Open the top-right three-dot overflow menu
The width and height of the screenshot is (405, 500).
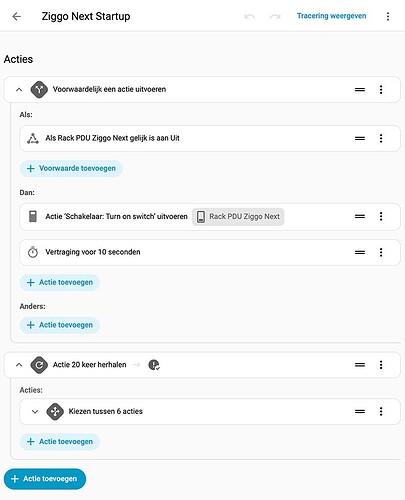(x=388, y=16)
